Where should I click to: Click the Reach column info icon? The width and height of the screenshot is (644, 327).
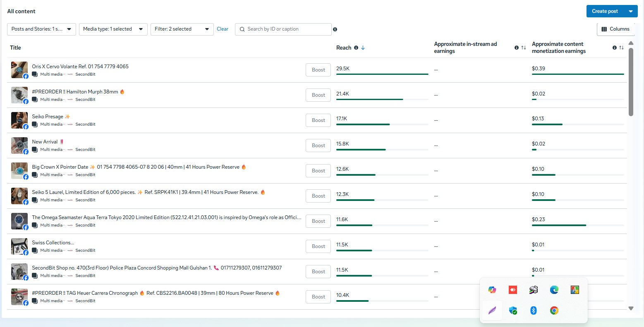pos(356,48)
